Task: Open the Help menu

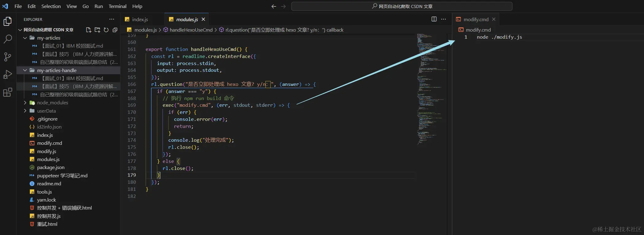Action: click(137, 6)
